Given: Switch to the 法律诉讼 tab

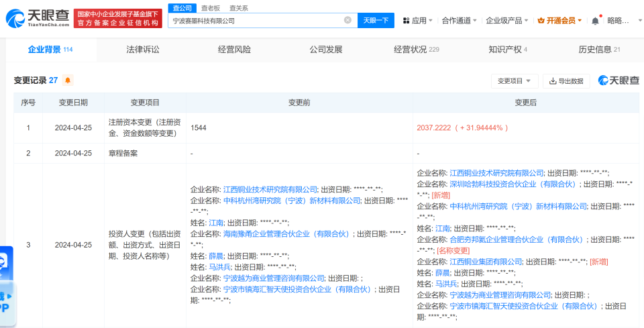Looking at the screenshot, I should [x=142, y=50].
